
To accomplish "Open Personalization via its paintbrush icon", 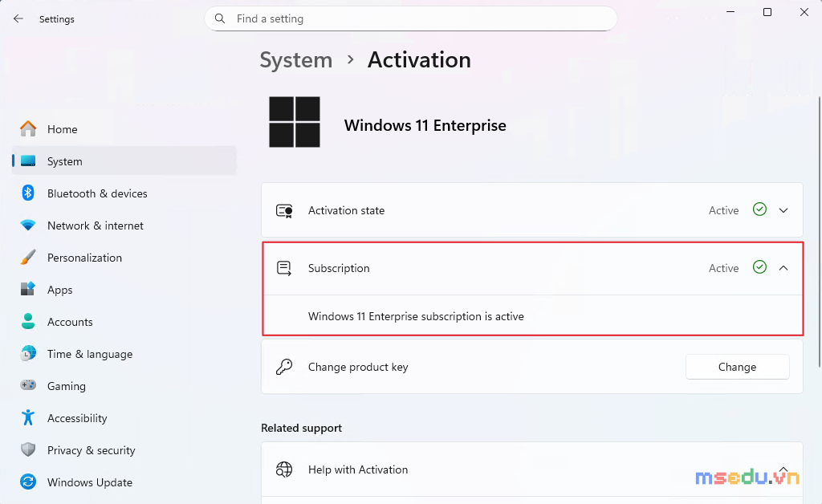I will 28,258.
